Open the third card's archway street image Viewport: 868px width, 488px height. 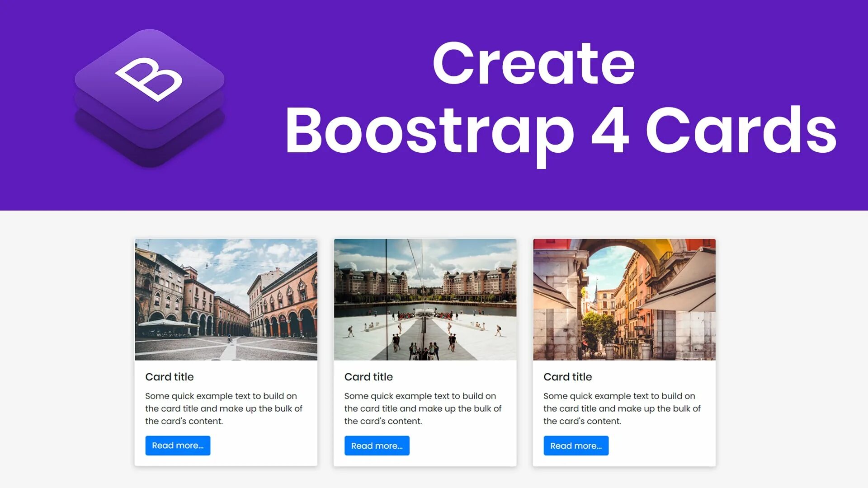pyautogui.click(x=624, y=300)
